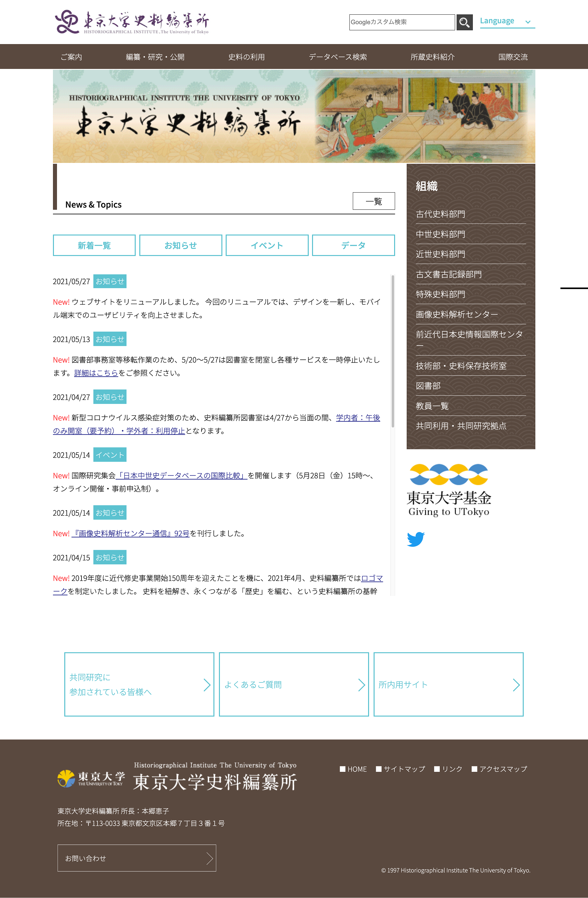Click the 一覧 button beside News & Topics

[374, 201]
